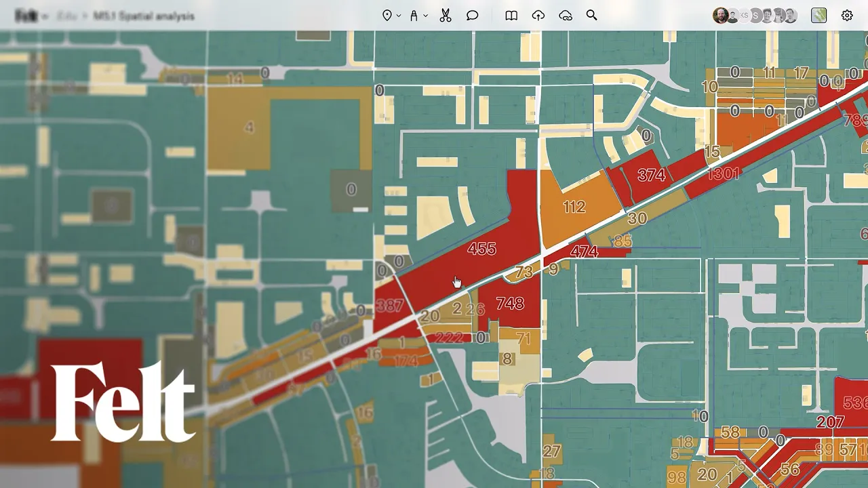The height and width of the screenshot is (488, 868).
Task: Select the text annotation tool
Action: tap(414, 15)
